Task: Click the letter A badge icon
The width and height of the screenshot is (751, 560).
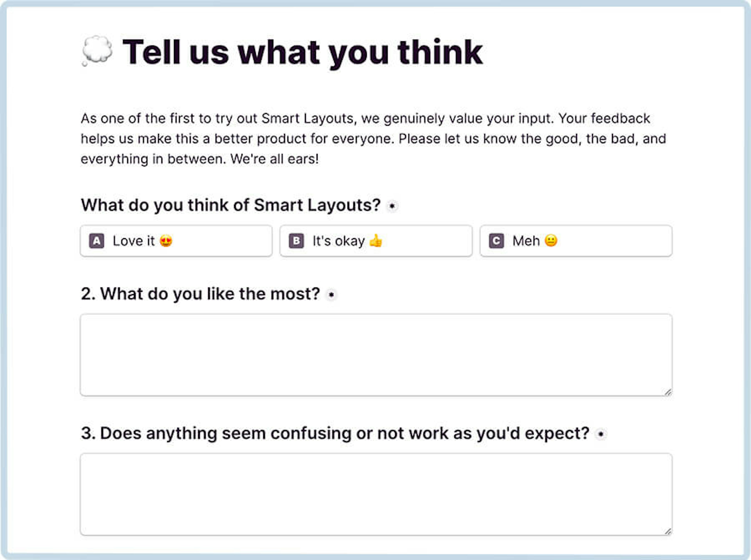Action: click(x=97, y=241)
